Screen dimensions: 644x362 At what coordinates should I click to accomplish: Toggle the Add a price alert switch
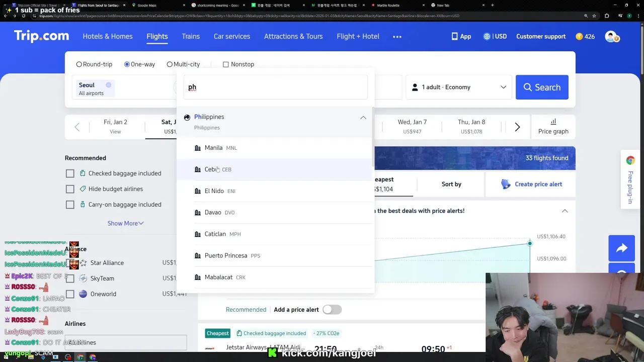pyautogui.click(x=332, y=310)
